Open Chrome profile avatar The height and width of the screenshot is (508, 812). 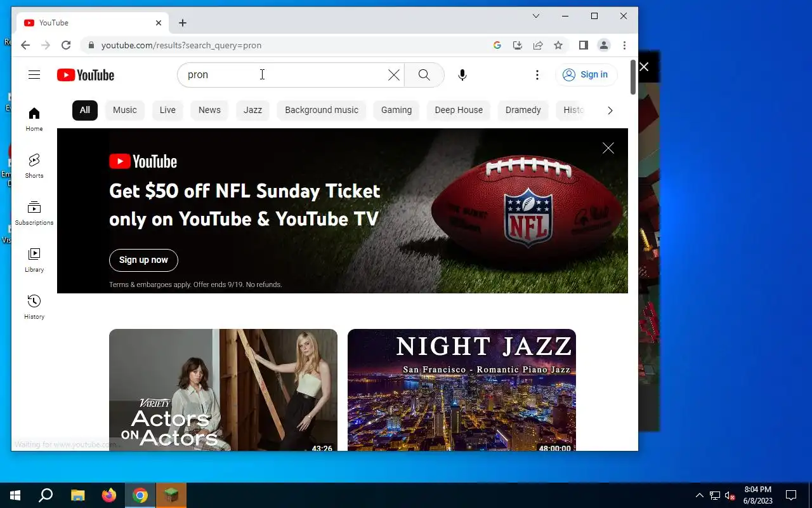pyautogui.click(x=604, y=45)
